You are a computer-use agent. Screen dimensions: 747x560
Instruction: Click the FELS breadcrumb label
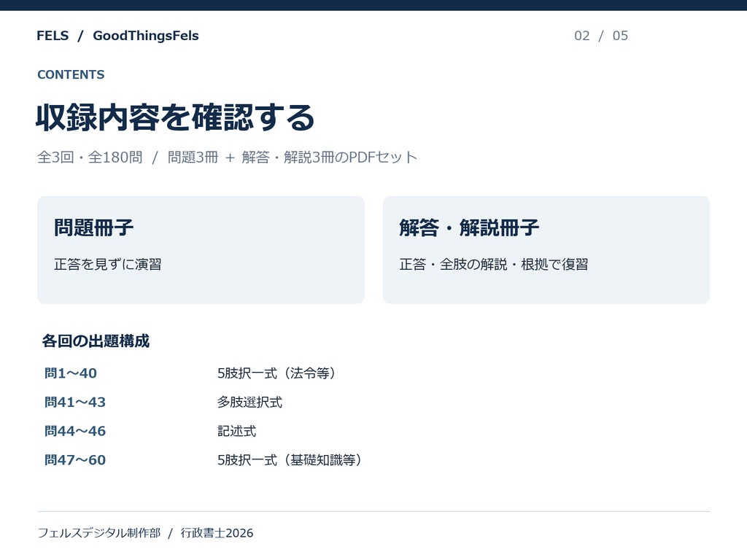pyautogui.click(x=53, y=36)
